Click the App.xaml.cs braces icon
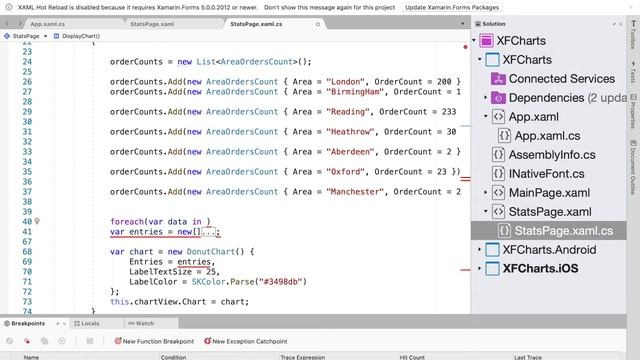The height and width of the screenshot is (360, 640). 504,136
